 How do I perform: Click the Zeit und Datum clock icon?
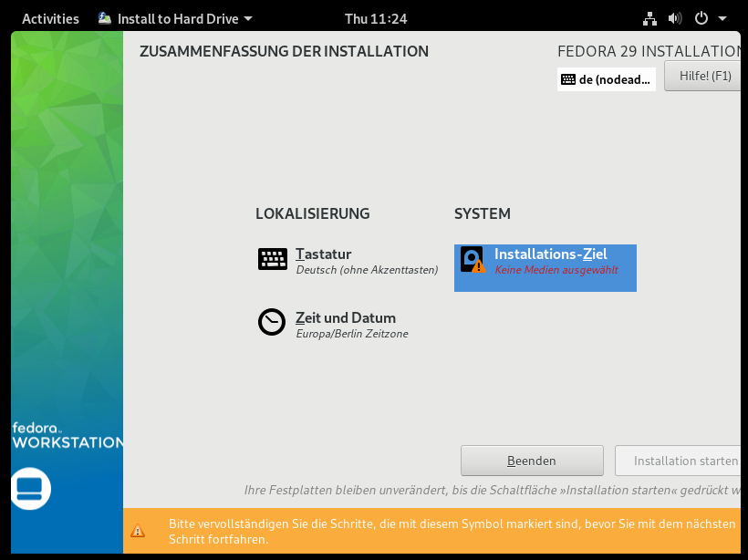(x=272, y=322)
